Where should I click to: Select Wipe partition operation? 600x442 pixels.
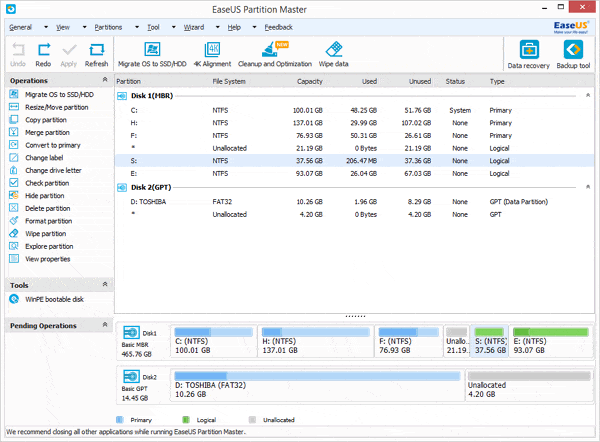(x=46, y=233)
